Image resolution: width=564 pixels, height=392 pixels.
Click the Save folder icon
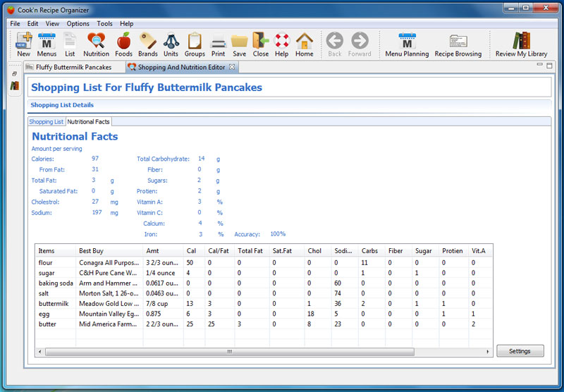[x=239, y=44]
